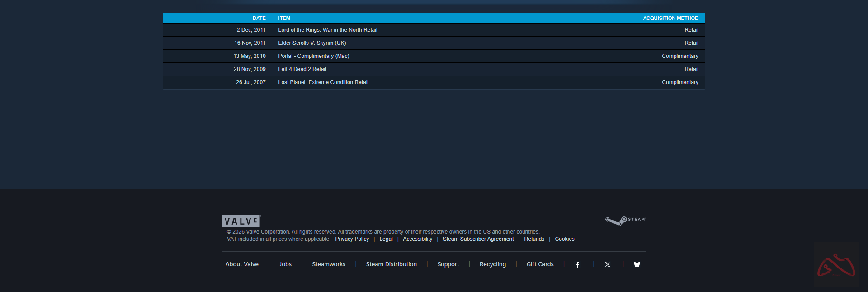Open the Cookies link
The height and width of the screenshot is (292, 868).
pyautogui.click(x=564, y=239)
